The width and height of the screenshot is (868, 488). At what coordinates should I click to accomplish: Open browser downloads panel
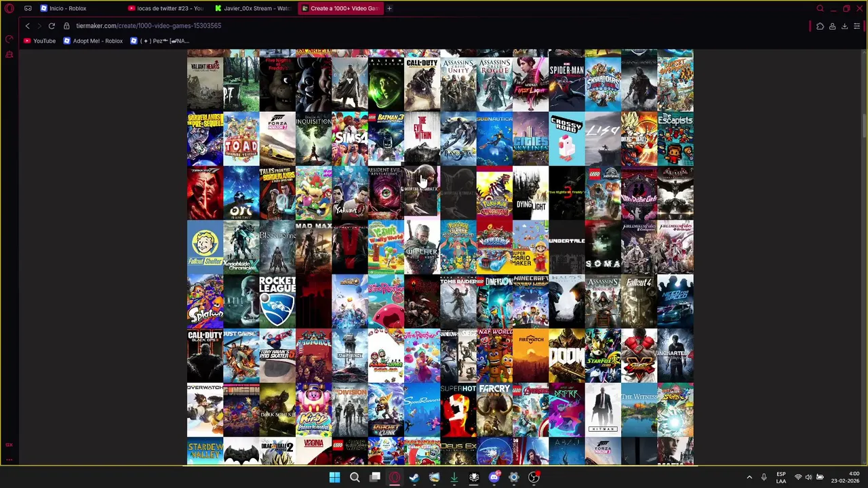[844, 26]
